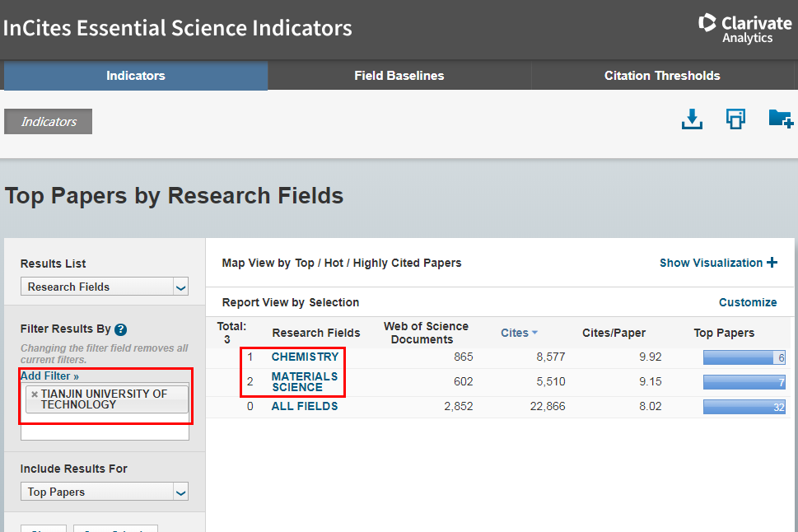Switch to the Indicators tab

[x=136, y=76]
